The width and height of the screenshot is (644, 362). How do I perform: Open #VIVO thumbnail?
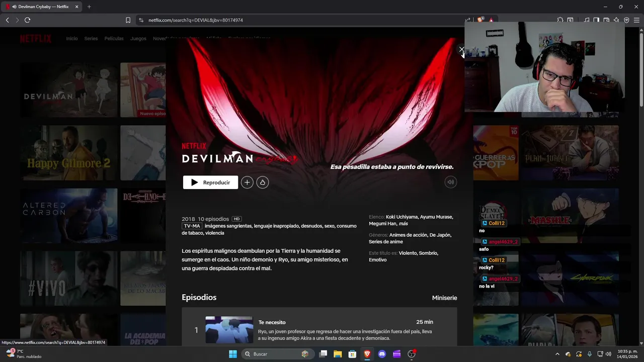(68, 279)
